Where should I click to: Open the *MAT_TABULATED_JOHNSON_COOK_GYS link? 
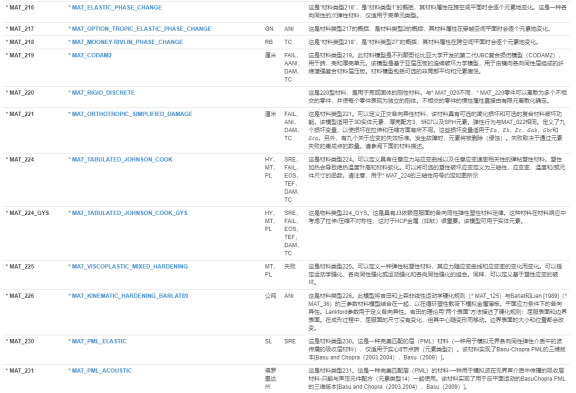coord(128,213)
